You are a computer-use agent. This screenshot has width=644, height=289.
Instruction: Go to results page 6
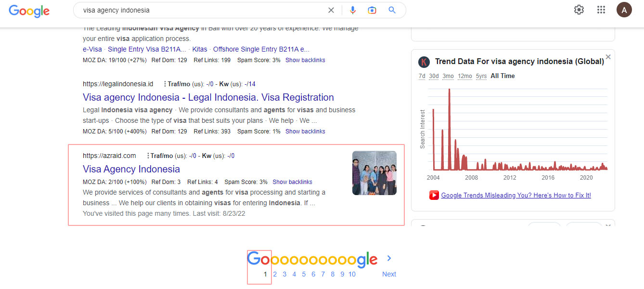click(313, 274)
